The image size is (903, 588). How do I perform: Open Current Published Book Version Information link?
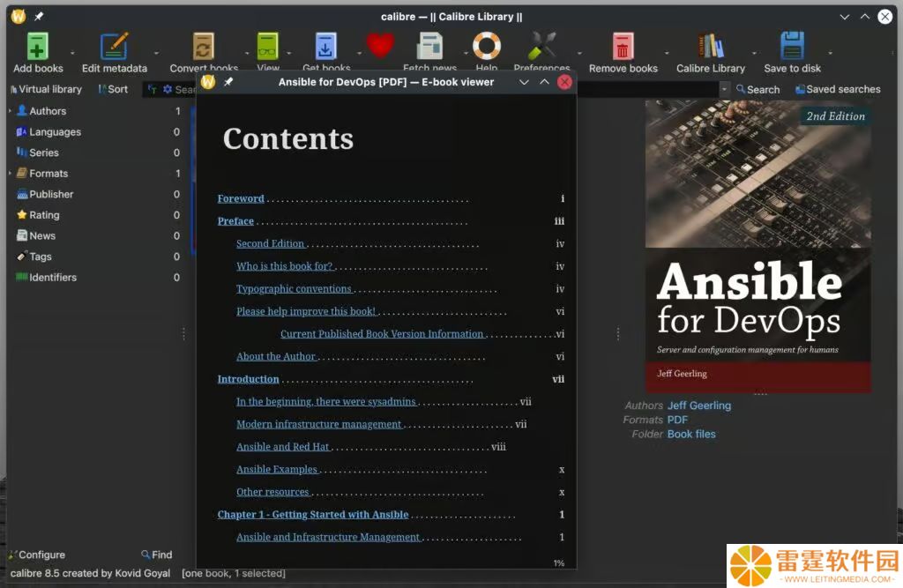pos(382,333)
